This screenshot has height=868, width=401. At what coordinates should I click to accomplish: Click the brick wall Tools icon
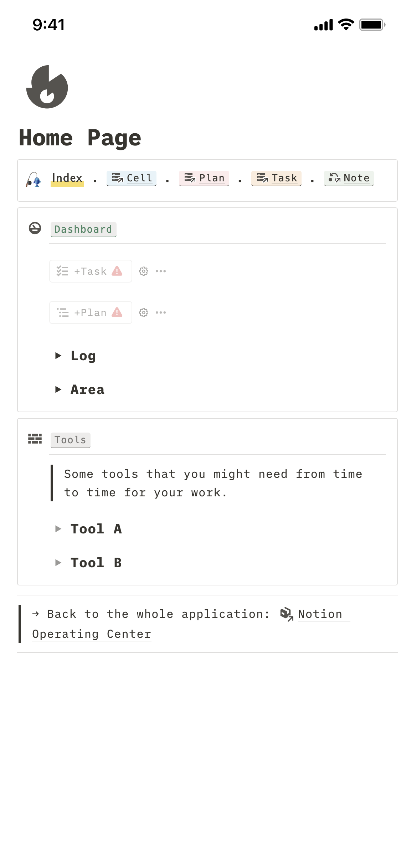click(35, 439)
